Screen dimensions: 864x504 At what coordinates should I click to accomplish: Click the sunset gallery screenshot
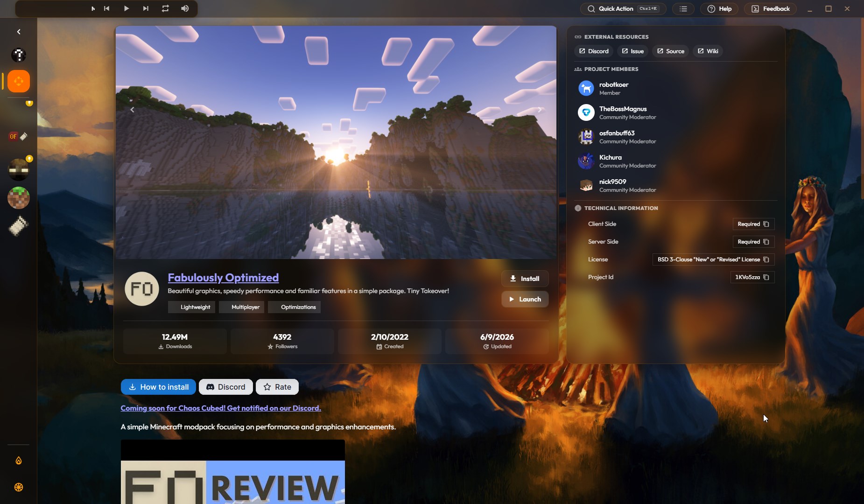coord(336,142)
